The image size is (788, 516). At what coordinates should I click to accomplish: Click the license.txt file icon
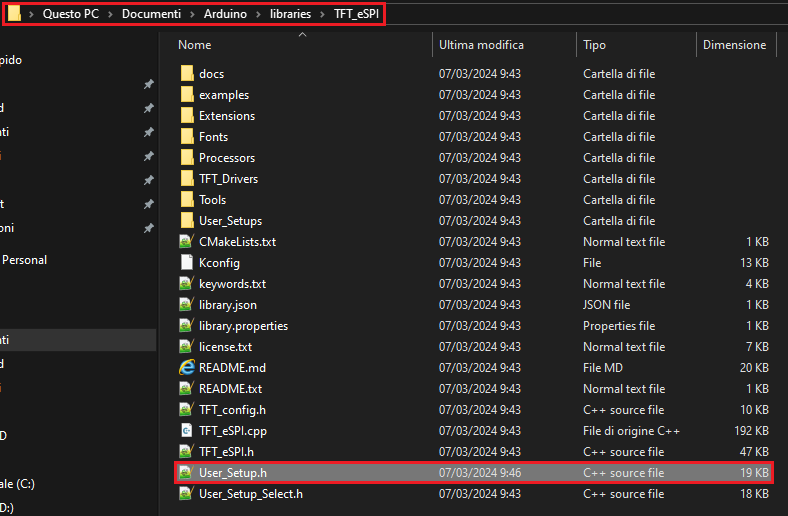186,347
